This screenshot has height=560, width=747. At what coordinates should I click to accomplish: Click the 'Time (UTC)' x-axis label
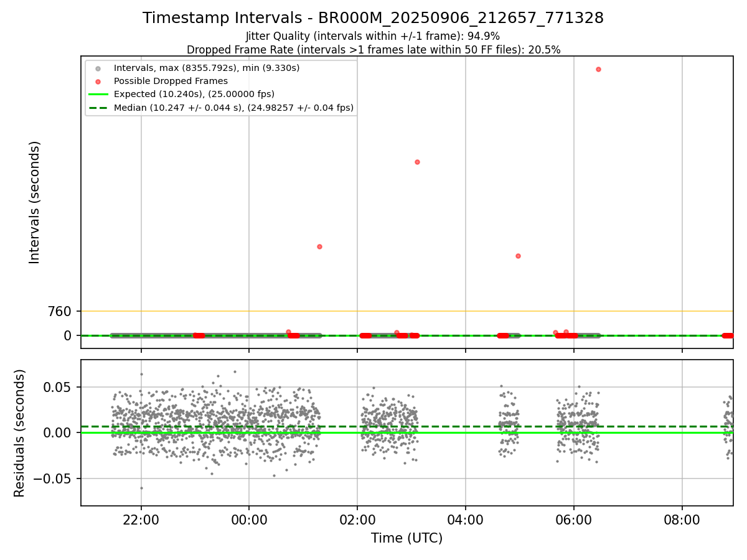(407, 538)
